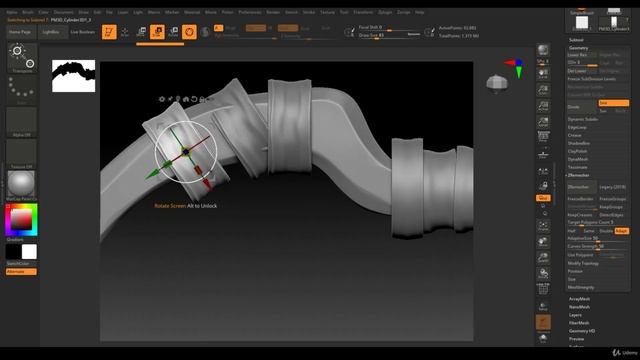Expand the Dynamic Subdiv section
Image resolution: width=640 pixels, height=360 pixels.
[x=582, y=119]
